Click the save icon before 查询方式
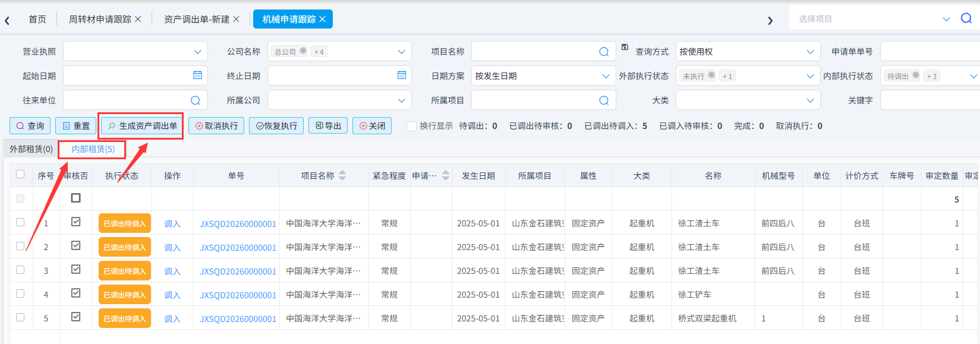This screenshot has width=980, height=344. coord(625,47)
